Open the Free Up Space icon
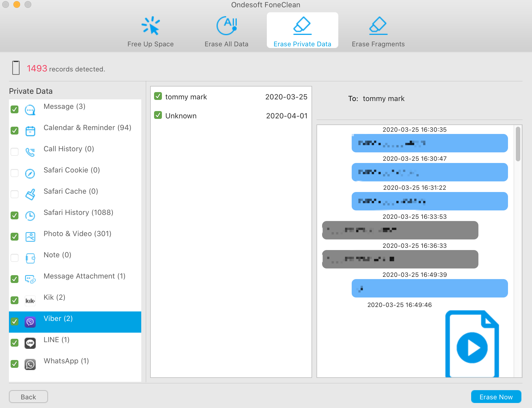 151,26
